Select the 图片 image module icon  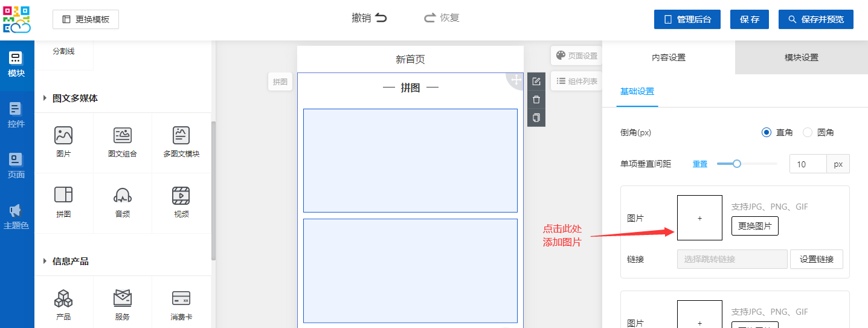pos(63,135)
